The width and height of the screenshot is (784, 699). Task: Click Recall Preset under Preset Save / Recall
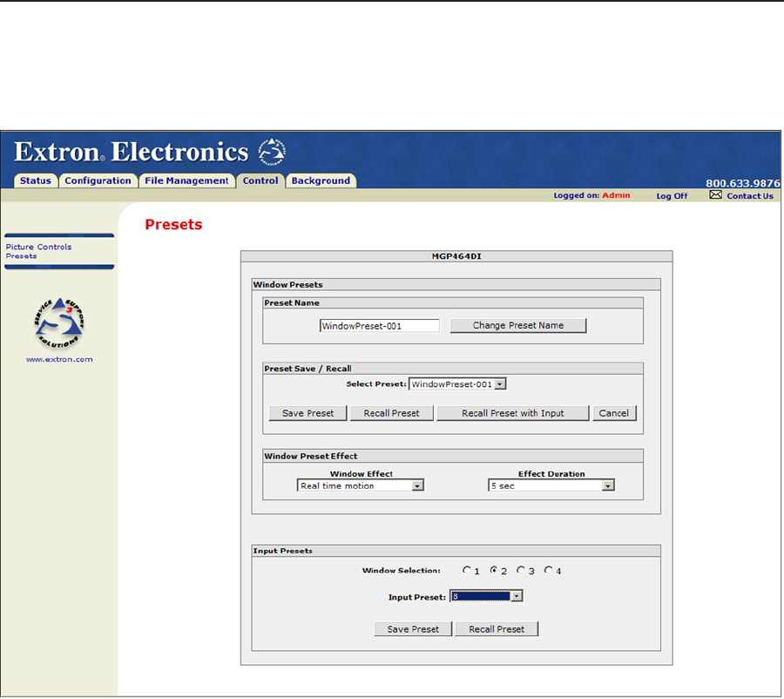coord(391,413)
